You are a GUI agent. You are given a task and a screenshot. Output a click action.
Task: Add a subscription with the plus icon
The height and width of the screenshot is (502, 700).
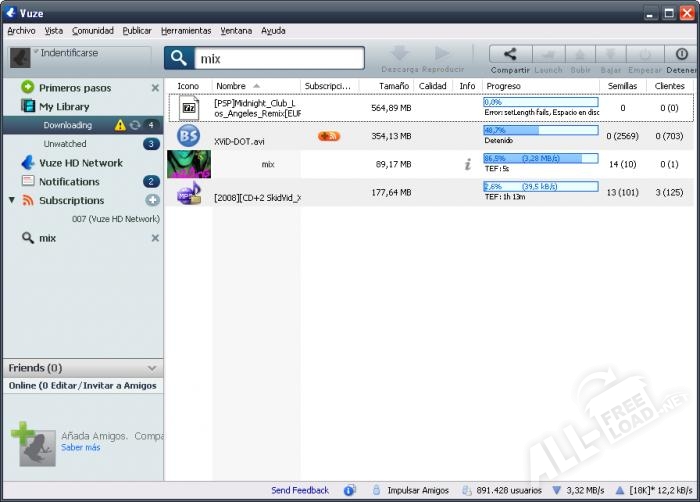click(x=152, y=200)
